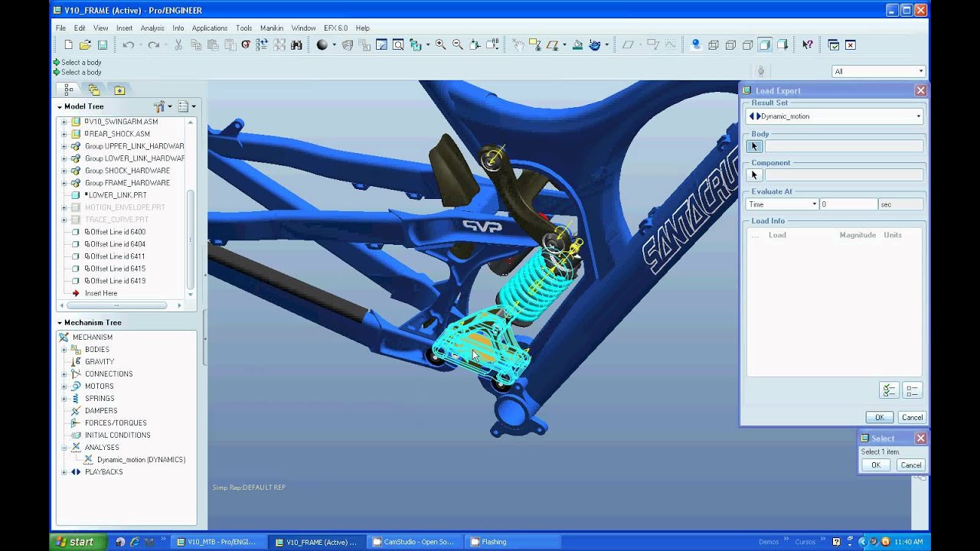
Task: Click Cancel in the Select dialog
Action: (x=910, y=465)
